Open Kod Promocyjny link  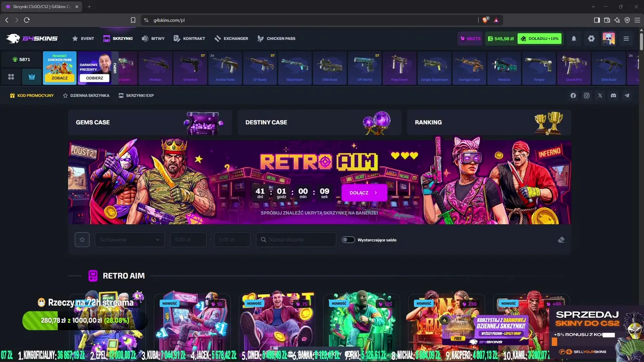pos(32,96)
